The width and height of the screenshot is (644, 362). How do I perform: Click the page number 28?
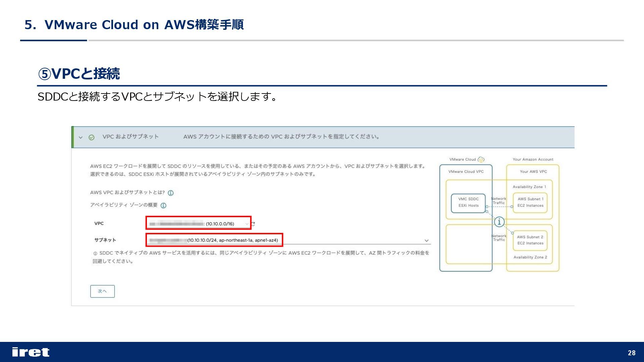click(x=632, y=353)
